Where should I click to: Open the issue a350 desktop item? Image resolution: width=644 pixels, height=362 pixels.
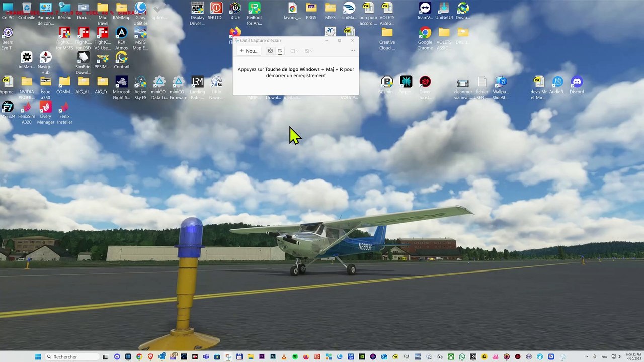pos(46,88)
